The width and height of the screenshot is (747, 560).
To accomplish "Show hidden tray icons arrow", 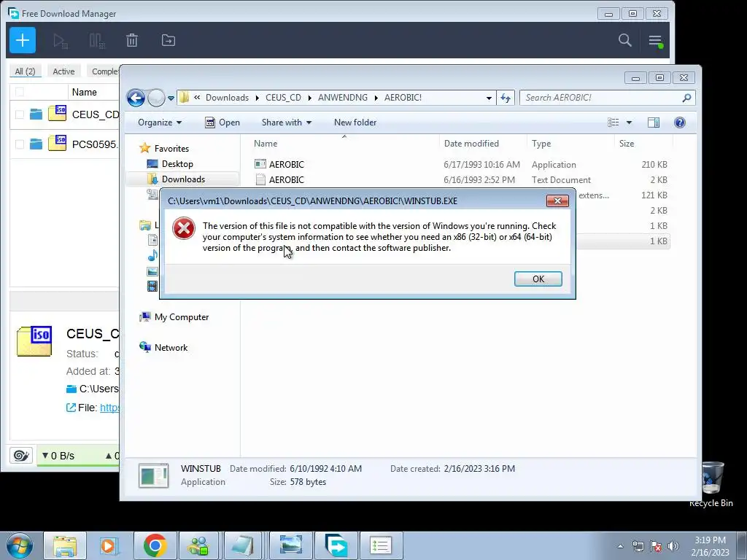I will (x=620, y=546).
